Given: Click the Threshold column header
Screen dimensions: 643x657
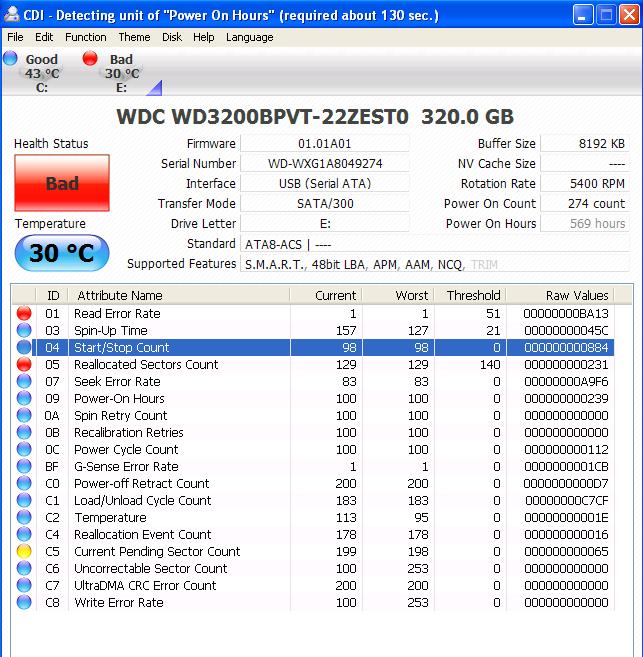Looking at the screenshot, I should pos(470,295).
